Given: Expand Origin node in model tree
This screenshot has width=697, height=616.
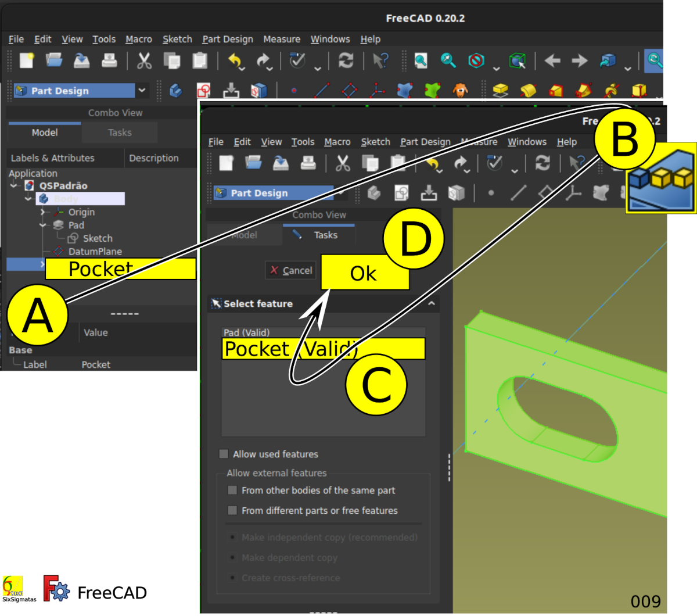Looking at the screenshot, I should tap(42, 212).
